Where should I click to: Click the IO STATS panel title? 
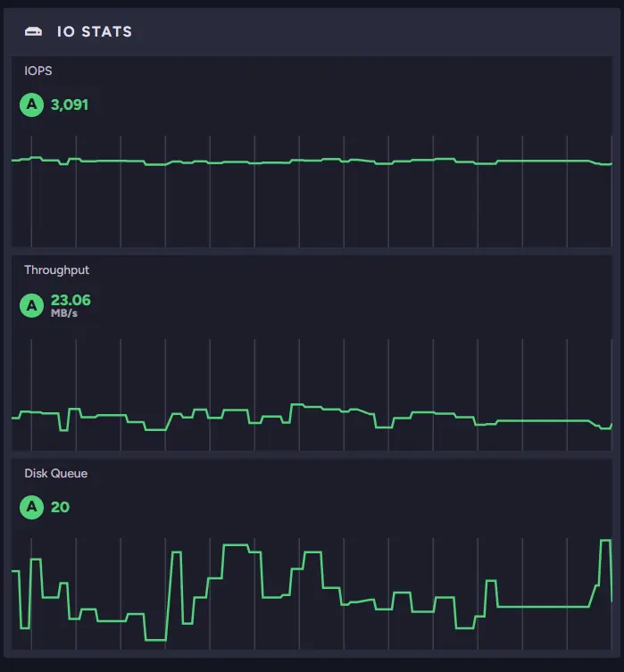click(94, 32)
